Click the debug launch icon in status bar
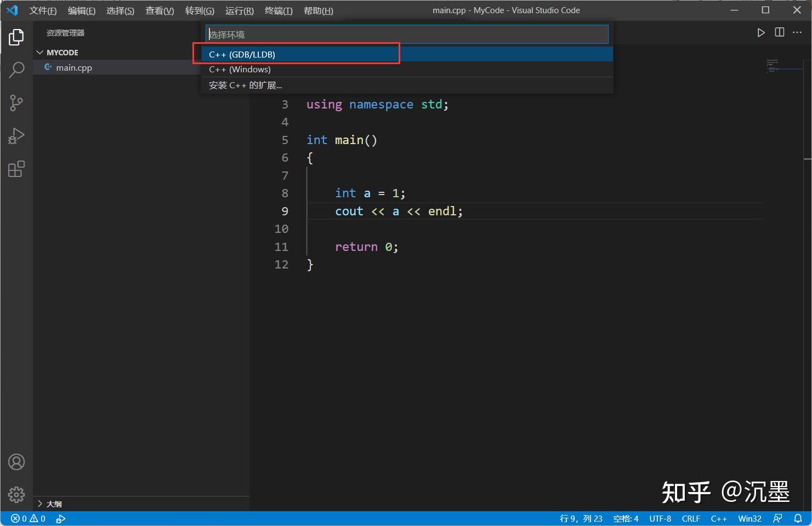Screen dimensions: 812x526 click(x=60, y=518)
